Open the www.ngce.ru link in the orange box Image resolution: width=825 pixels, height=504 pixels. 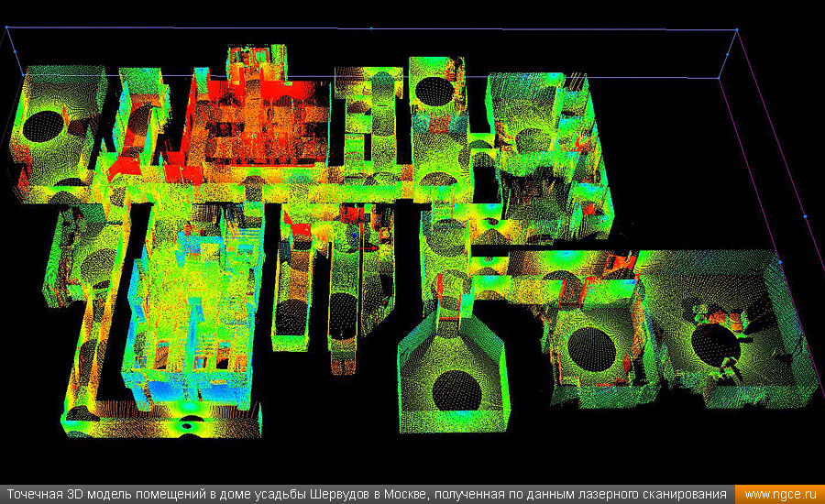[x=780, y=495]
